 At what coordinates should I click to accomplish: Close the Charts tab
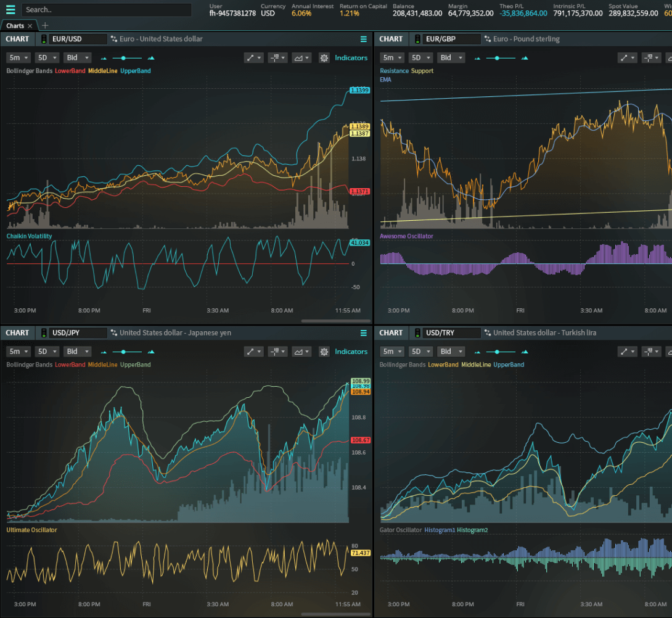[30, 26]
